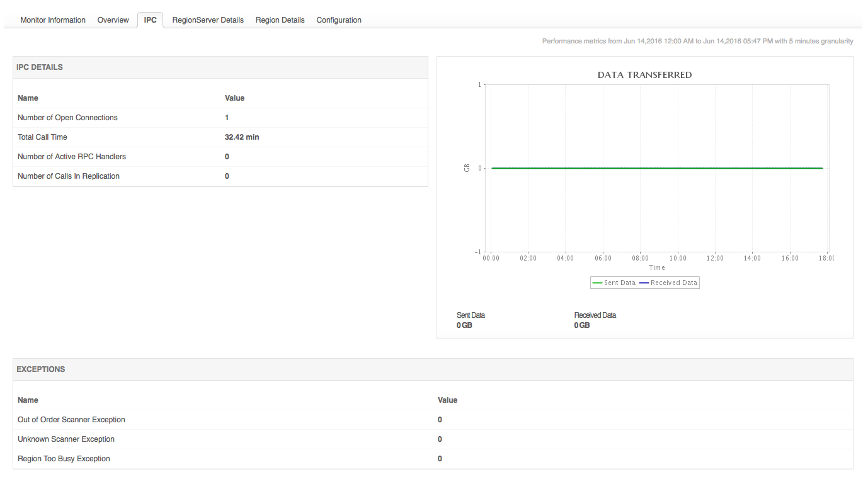Click the y-axis label −1 at the bottom
This screenshot has height=477, width=868.
[477, 252]
